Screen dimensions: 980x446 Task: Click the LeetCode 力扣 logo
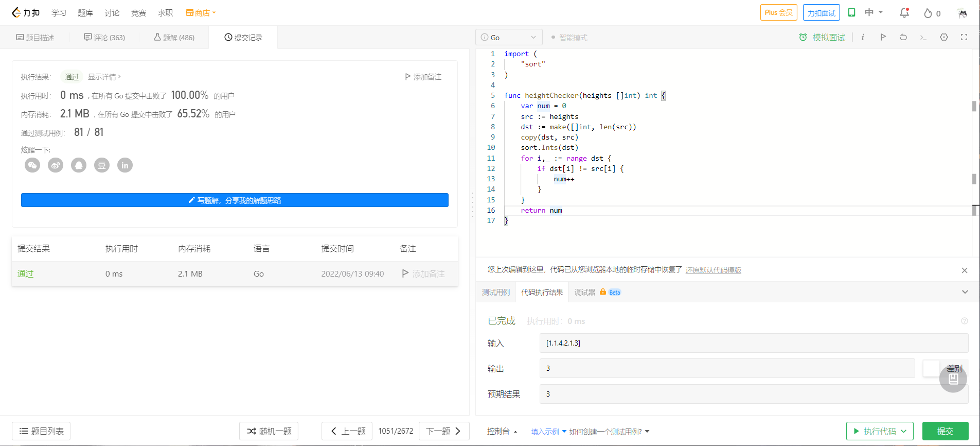click(26, 12)
